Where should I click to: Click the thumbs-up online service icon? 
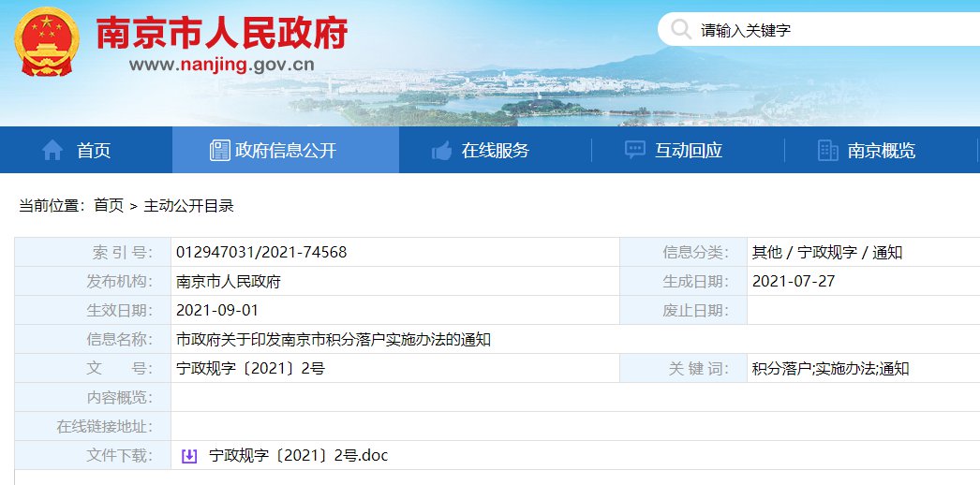point(441,150)
